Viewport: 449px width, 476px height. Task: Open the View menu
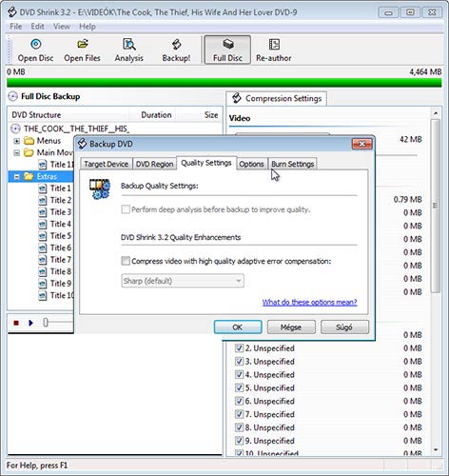[62, 27]
